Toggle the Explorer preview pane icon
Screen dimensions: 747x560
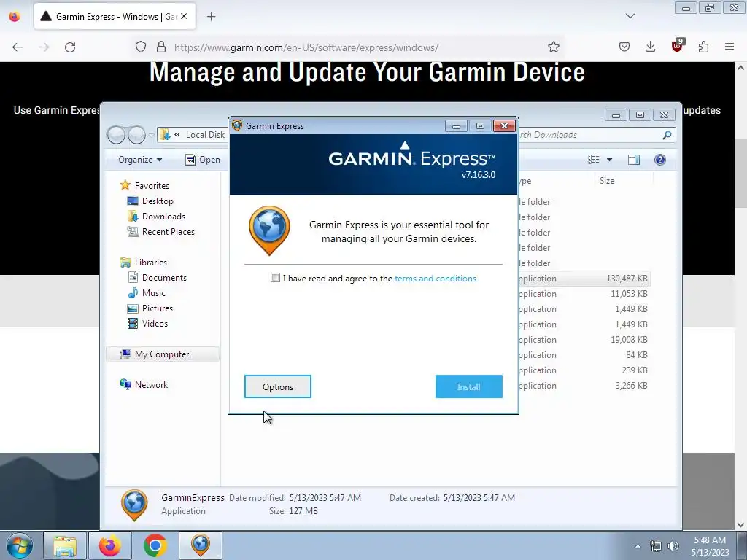pos(634,160)
